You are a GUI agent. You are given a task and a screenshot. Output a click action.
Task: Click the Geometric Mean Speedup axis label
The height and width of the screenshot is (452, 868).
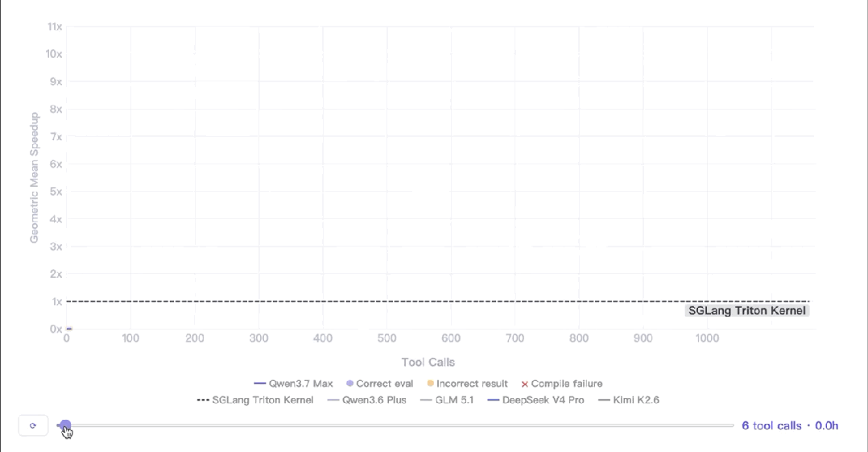click(35, 177)
